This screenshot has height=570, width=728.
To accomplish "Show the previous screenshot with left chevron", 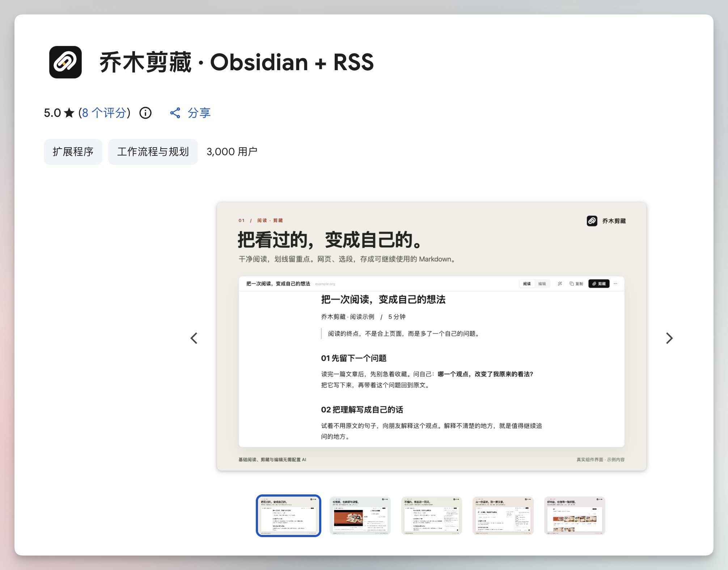I will [194, 338].
